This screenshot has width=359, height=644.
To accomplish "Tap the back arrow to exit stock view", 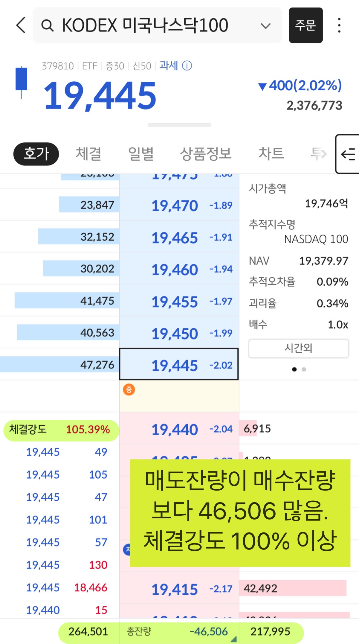I will (20, 25).
